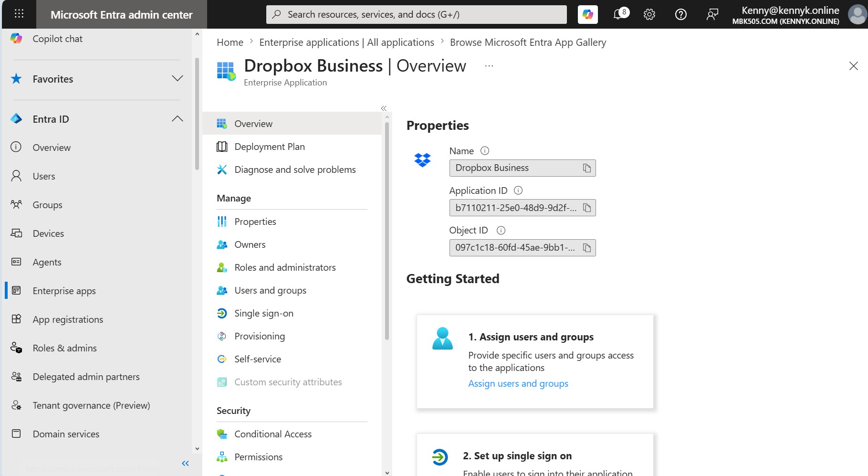Click the resource menu vertical scrollbar

click(387, 231)
